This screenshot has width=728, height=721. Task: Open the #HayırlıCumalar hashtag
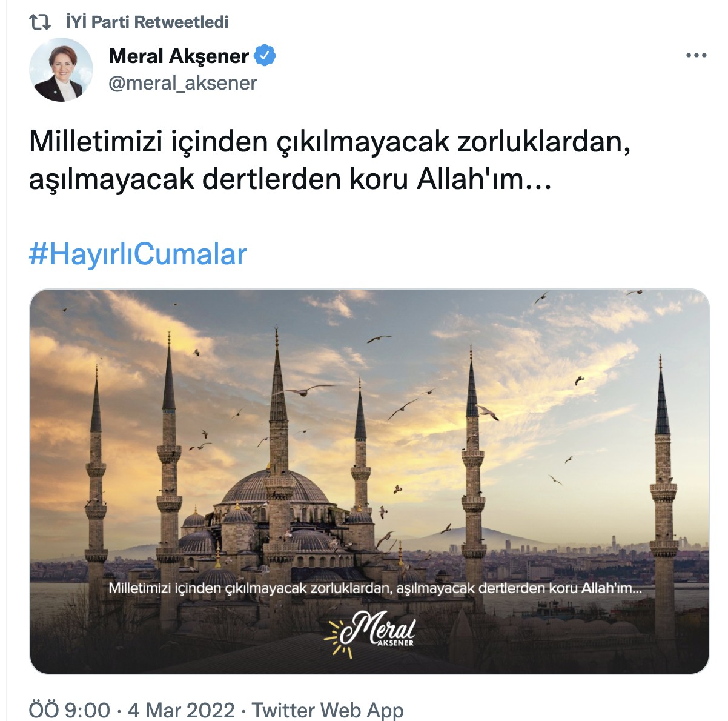(x=138, y=254)
